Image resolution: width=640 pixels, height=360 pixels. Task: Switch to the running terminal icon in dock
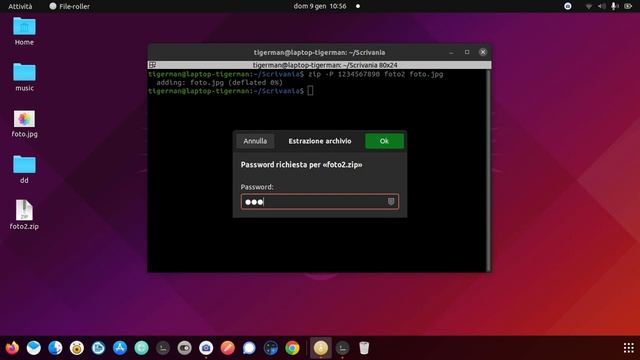point(342,348)
